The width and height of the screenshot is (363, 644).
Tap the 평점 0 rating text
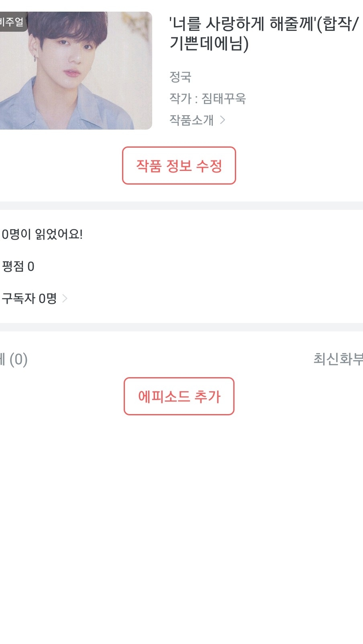pos(18,266)
